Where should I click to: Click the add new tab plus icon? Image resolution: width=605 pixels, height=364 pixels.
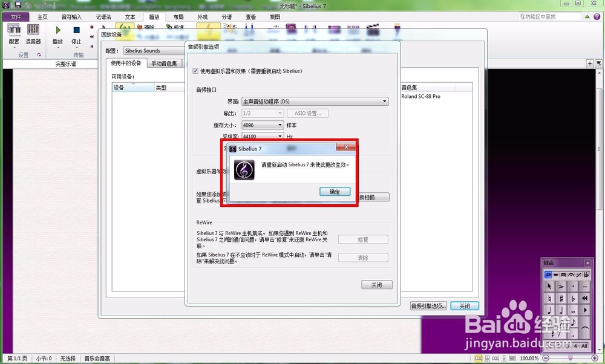click(589, 63)
